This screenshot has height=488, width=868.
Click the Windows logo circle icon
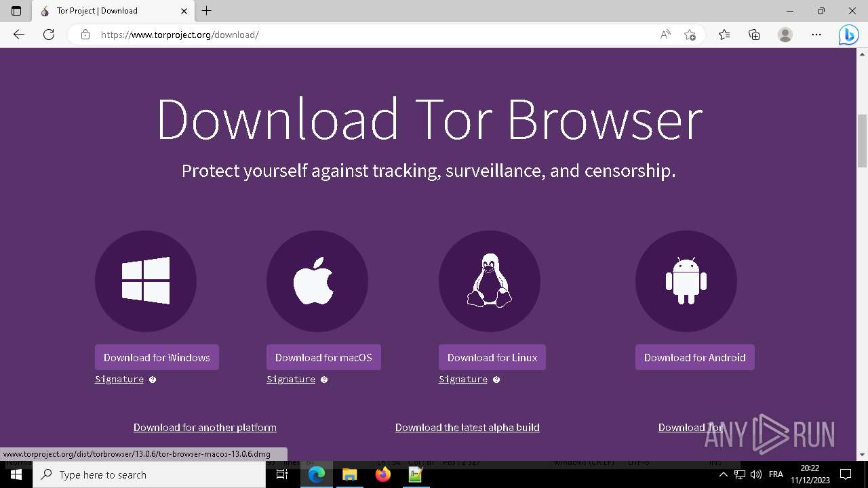[x=146, y=281]
